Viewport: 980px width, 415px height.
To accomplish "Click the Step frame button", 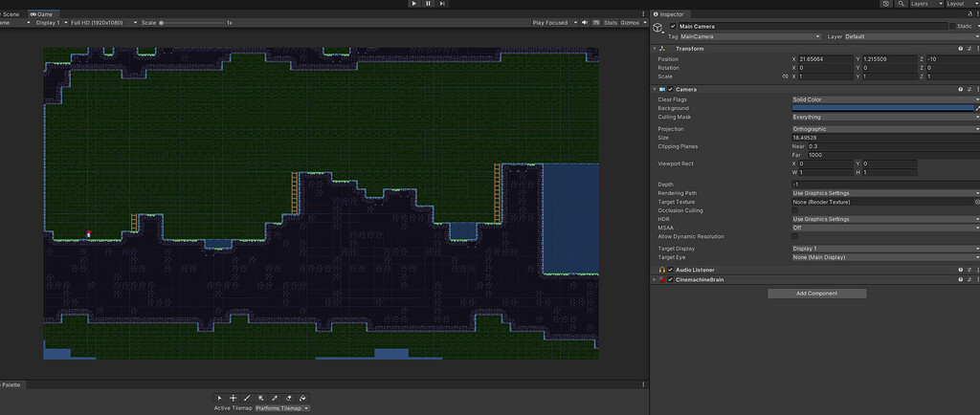I will [440, 4].
